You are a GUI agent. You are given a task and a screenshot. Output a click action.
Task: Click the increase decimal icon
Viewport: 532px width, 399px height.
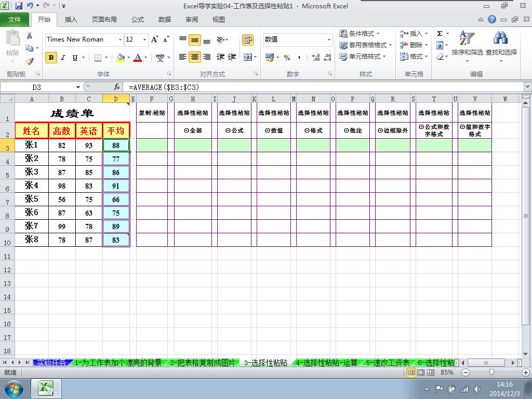tap(315, 57)
